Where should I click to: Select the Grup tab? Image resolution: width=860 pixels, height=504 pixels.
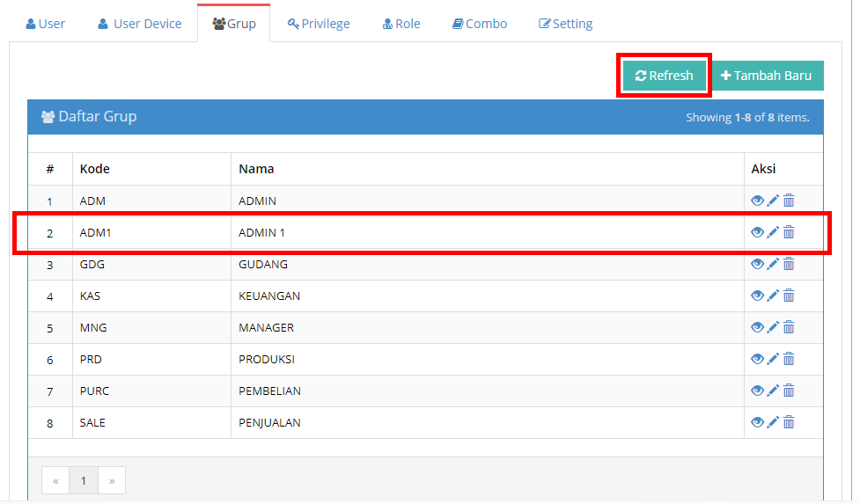[x=234, y=24]
